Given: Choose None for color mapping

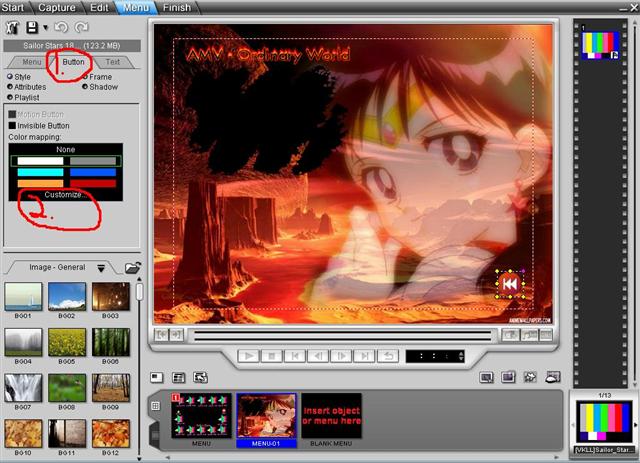Looking at the screenshot, I should [x=66, y=149].
